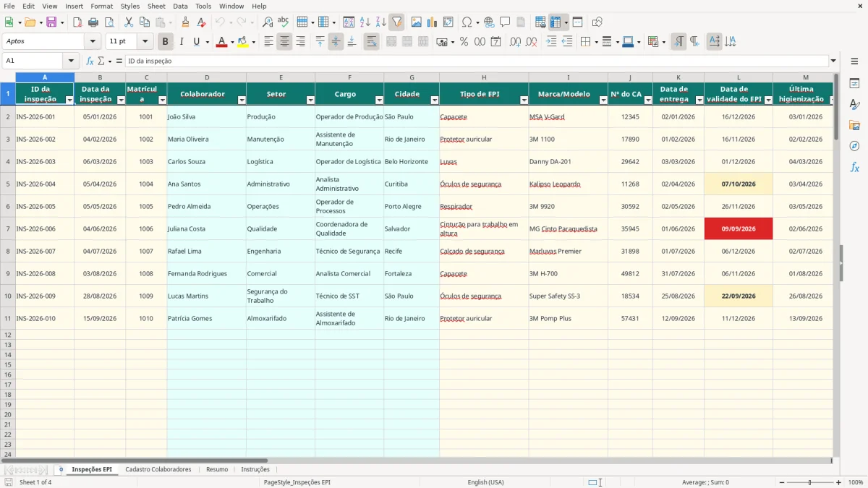Click the Spelling check icon
This screenshot has height=488, width=868.
284,22
